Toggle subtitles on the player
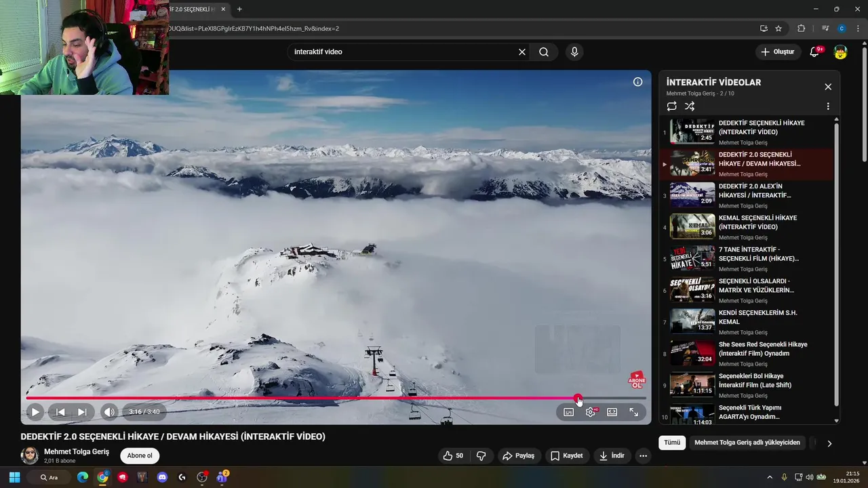The height and width of the screenshot is (488, 868). click(x=569, y=412)
